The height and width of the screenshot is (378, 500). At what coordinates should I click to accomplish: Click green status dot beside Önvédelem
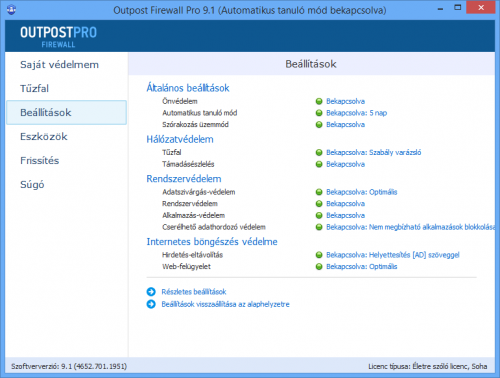(x=319, y=101)
